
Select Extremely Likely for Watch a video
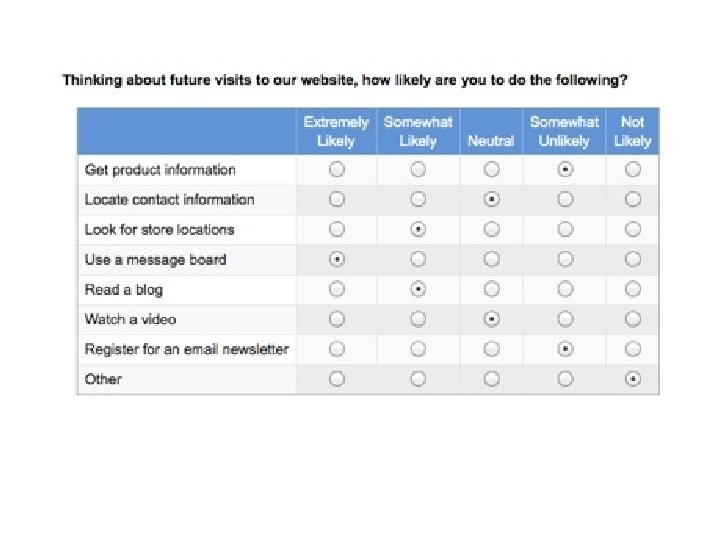[x=337, y=320]
